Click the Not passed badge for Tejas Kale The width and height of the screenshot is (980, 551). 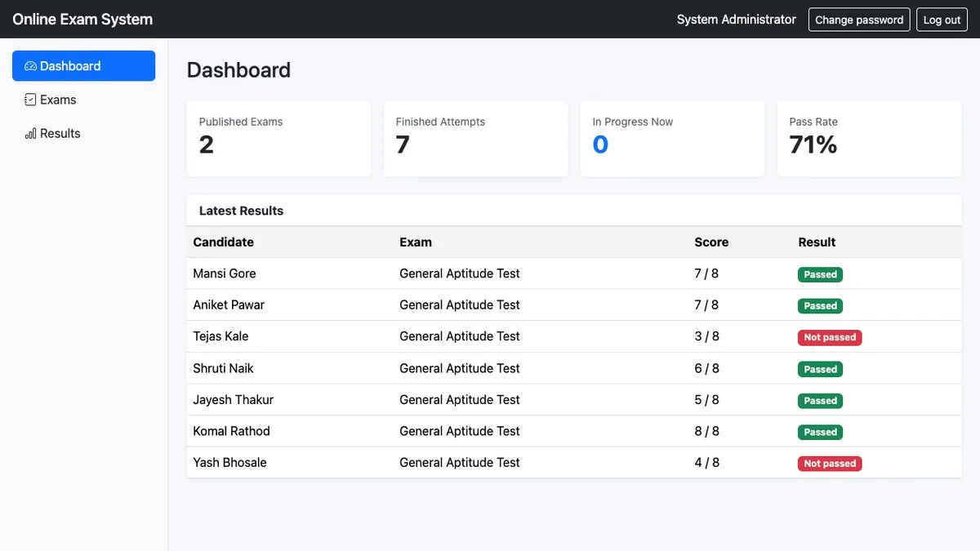830,337
